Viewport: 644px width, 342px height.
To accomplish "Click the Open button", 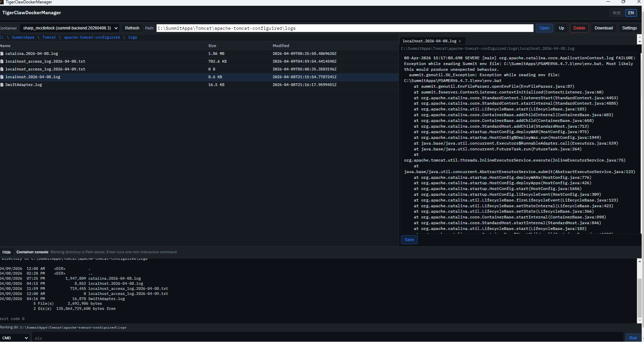I will point(544,28).
